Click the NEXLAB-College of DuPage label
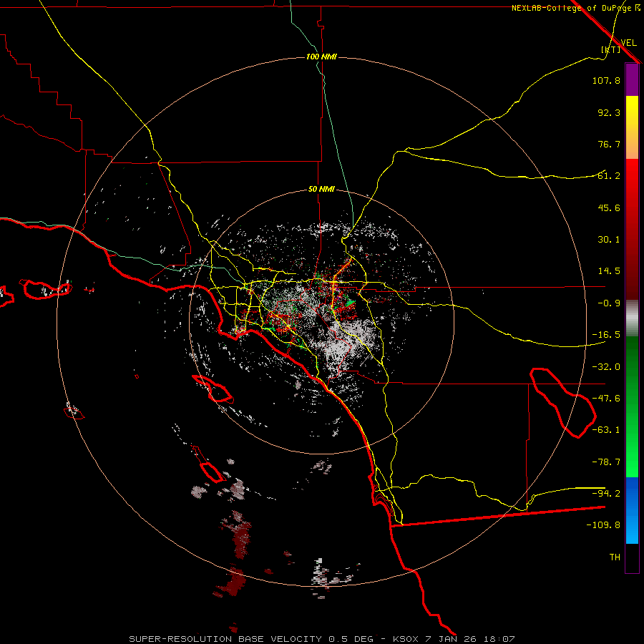Image resolution: width=644 pixels, height=644 pixels. (x=576, y=8)
